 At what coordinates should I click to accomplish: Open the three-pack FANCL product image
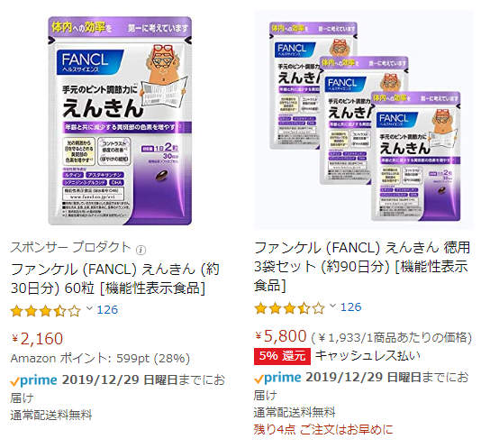[x=364, y=120]
